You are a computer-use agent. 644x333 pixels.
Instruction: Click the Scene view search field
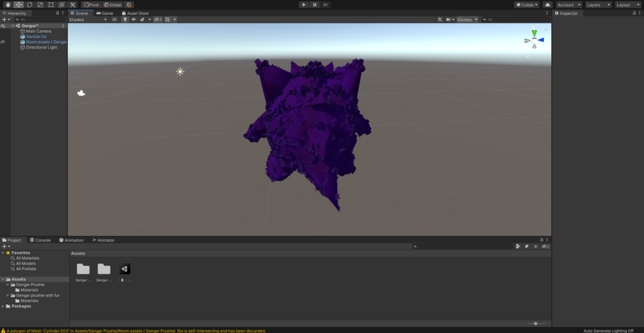point(515,19)
